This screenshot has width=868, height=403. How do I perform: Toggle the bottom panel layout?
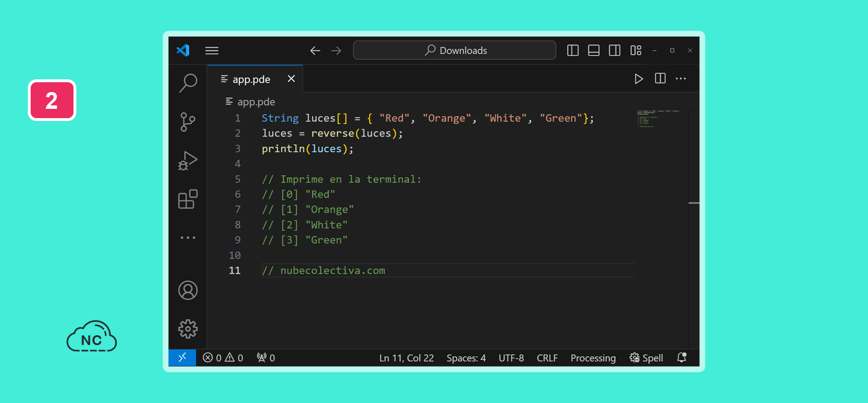tap(594, 50)
